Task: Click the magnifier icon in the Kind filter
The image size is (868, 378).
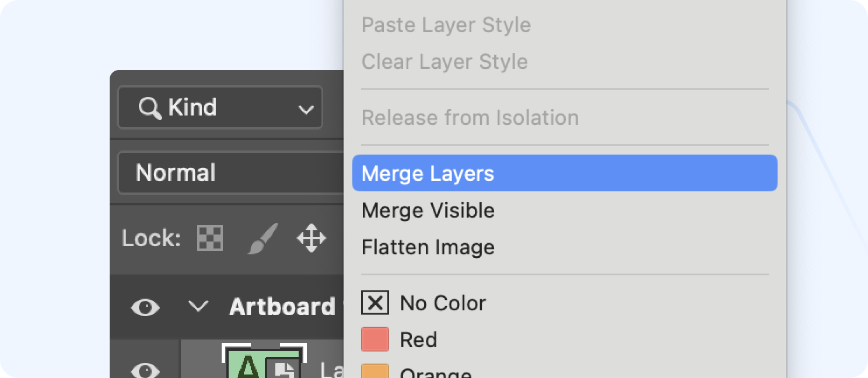Action: [152, 107]
